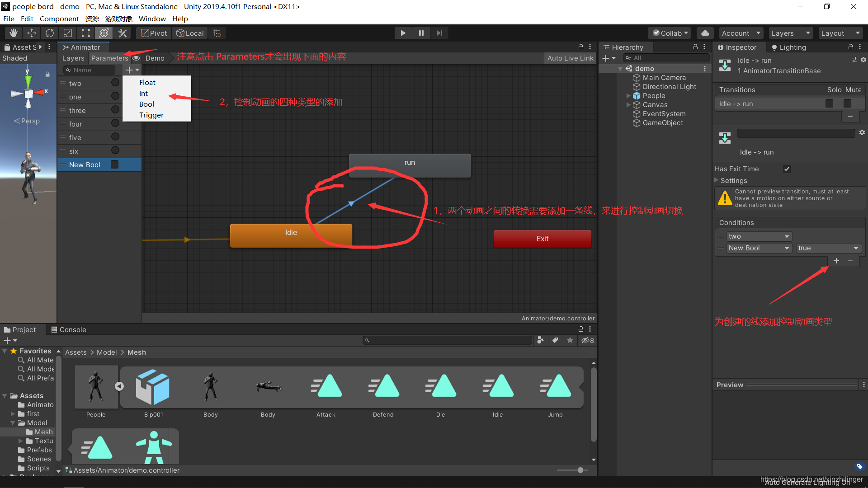This screenshot has width=868, height=488.
Task: Click the Step frame button
Action: tap(439, 33)
